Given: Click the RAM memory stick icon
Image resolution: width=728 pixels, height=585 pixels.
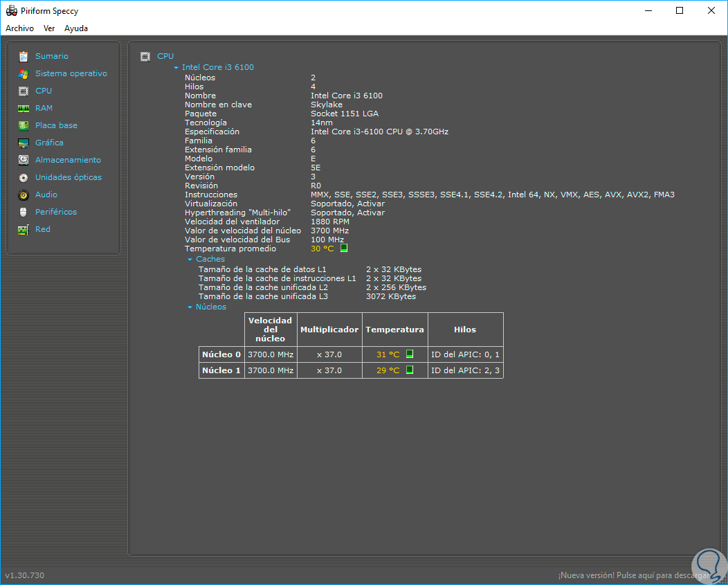Looking at the screenshot, I should (x=24, y=108).
